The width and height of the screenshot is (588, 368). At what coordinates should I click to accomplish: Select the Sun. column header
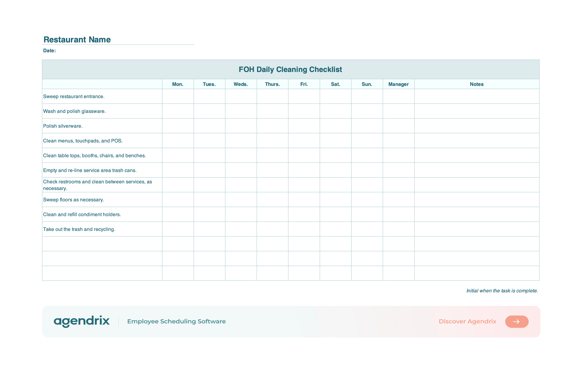367,84
